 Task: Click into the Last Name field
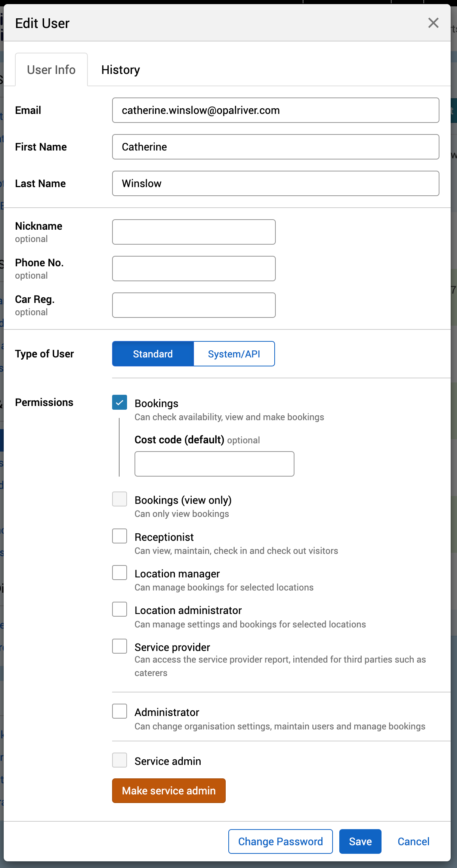click(x=275, y=183)
